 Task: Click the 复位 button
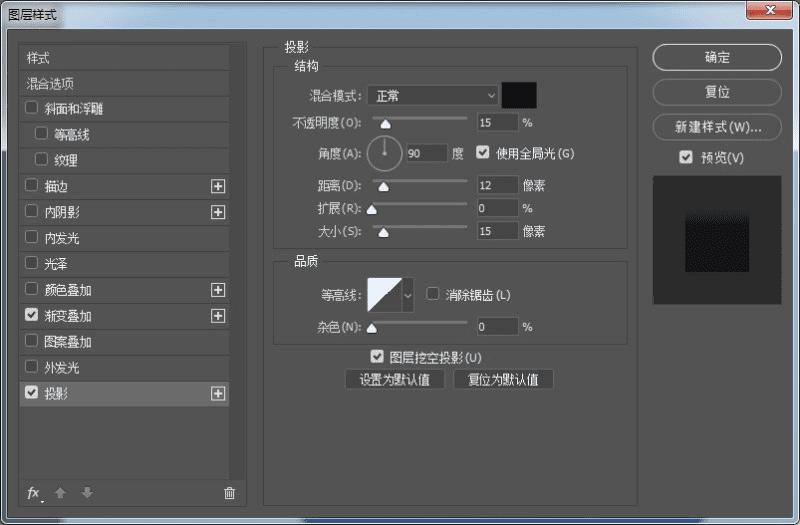pos(717,92)
